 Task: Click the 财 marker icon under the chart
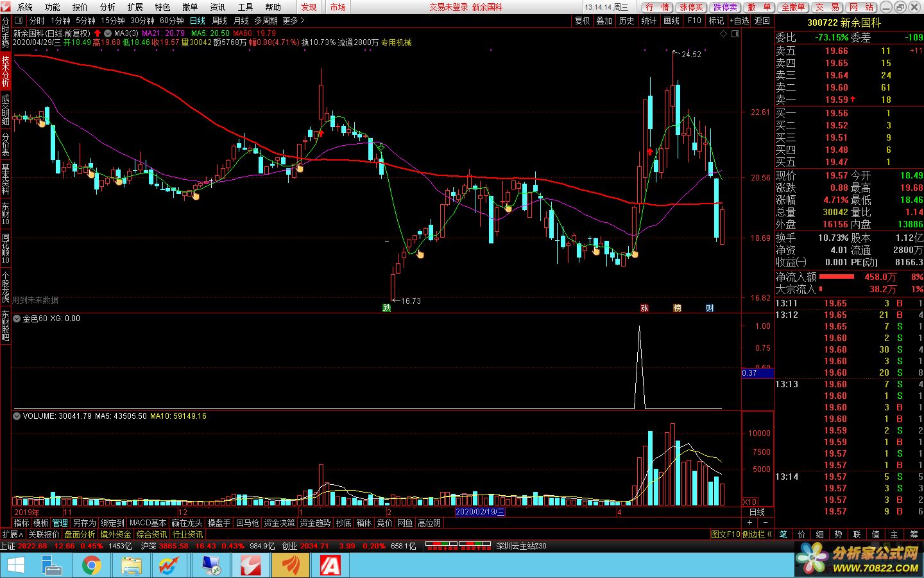(710, 308)
